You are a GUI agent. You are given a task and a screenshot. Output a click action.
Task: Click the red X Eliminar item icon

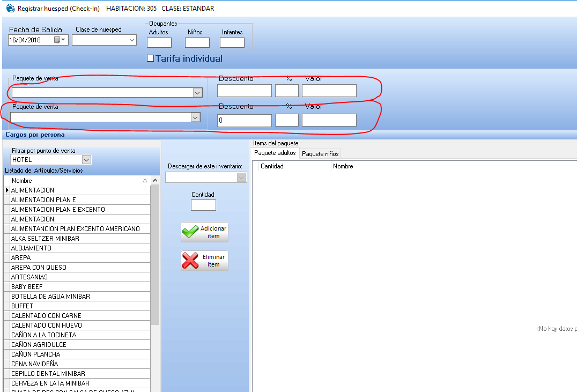[190, 261]
